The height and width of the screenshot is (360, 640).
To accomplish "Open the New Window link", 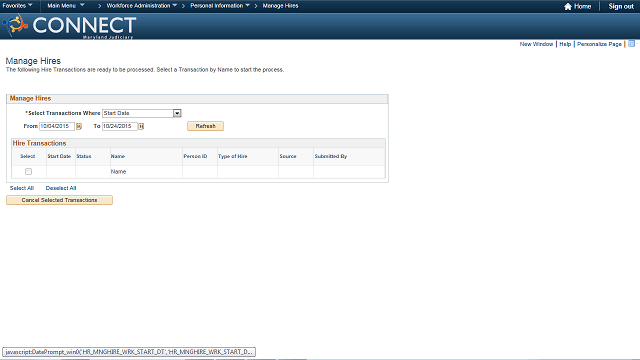I will 536,44.
